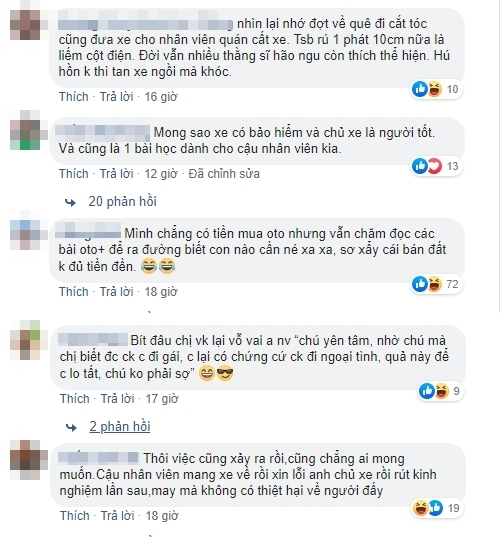
Task: Click heart reaction icon beside count 13
Action: pos(435,166)
